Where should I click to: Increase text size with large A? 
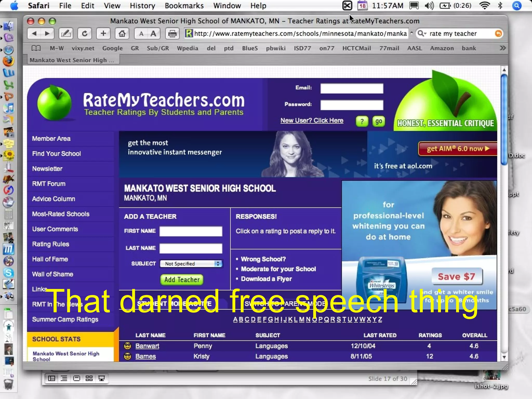point(154,34)
